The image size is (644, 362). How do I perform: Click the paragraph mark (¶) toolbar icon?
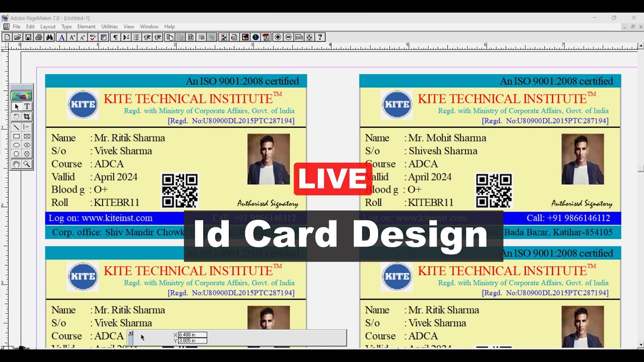pos(116,37)
